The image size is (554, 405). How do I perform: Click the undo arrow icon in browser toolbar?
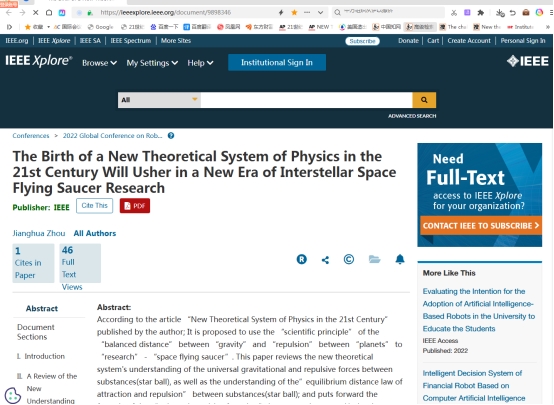click(513, 13)
